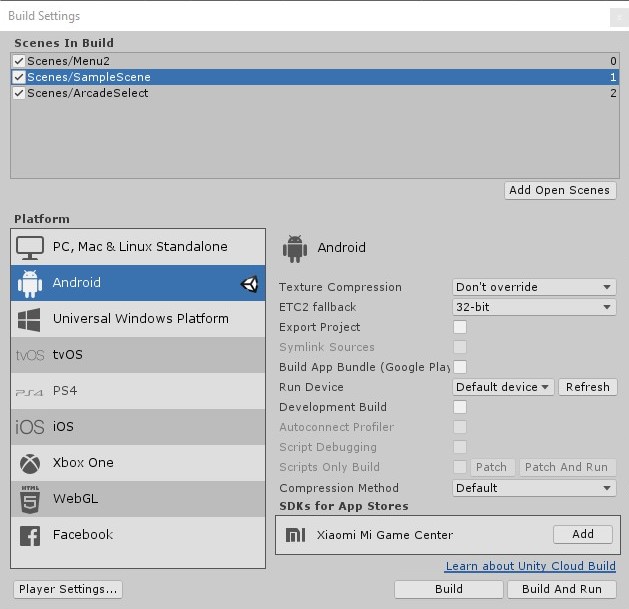The height and width of the screenshot is (609, 629).
Task: Enable the Development Build checkbox
Action: [460, 407]
